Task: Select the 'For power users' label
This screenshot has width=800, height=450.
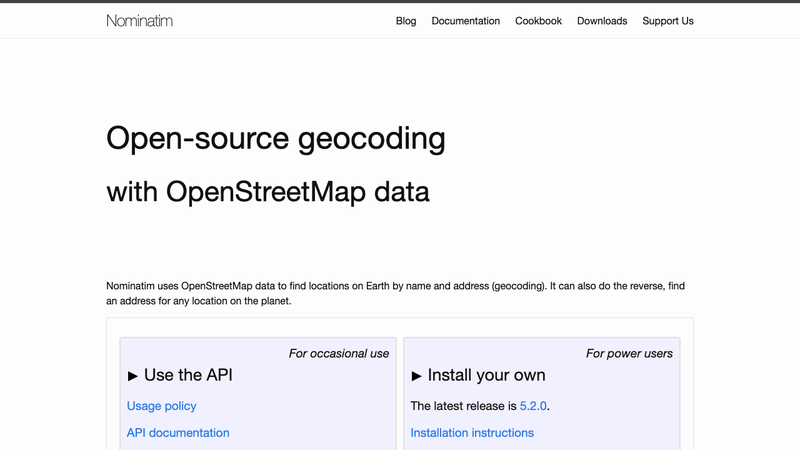Action: tap(629, 354)
